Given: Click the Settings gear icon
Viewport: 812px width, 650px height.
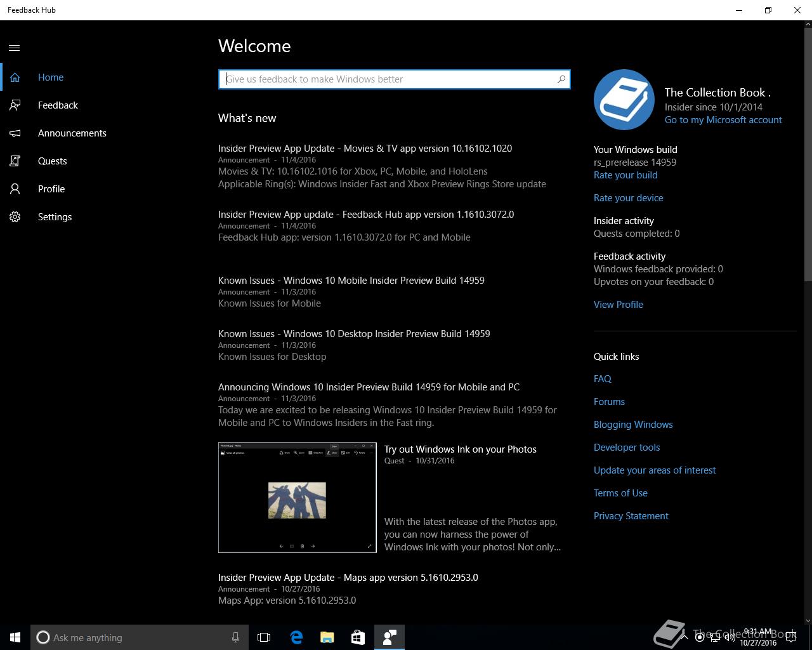Looking at the screenshot, I should pyautogui.click(x=15, y=217).
